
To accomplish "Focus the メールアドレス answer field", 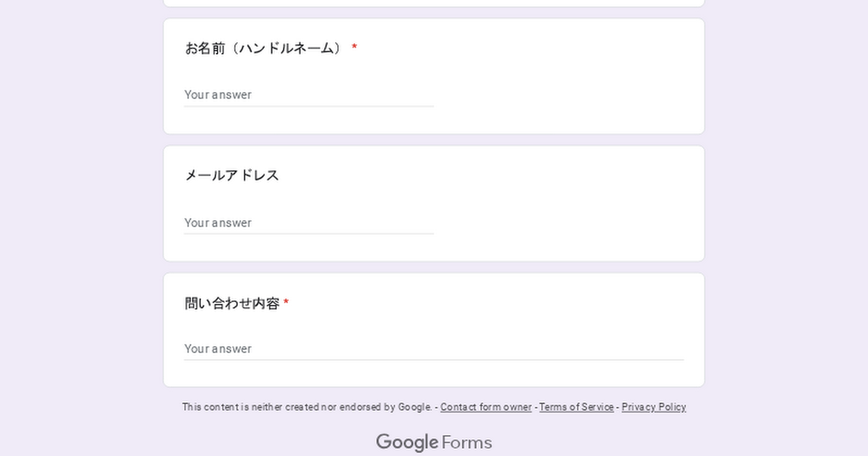I will click(309, 223).
